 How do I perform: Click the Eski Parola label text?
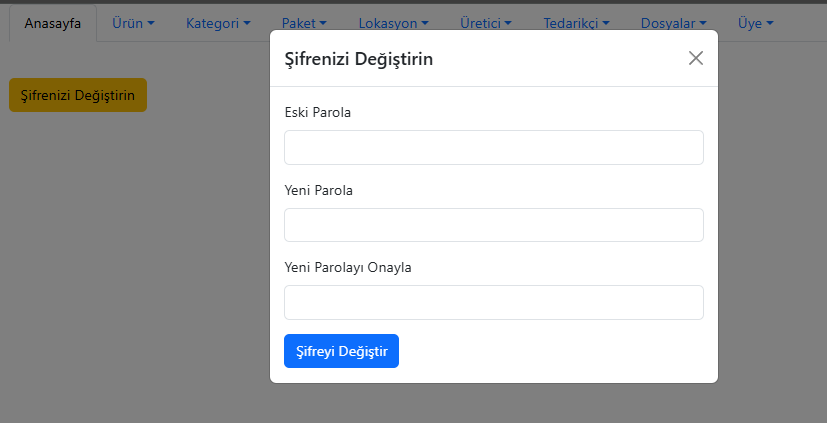pyautogui.click(x=317, y=112)
